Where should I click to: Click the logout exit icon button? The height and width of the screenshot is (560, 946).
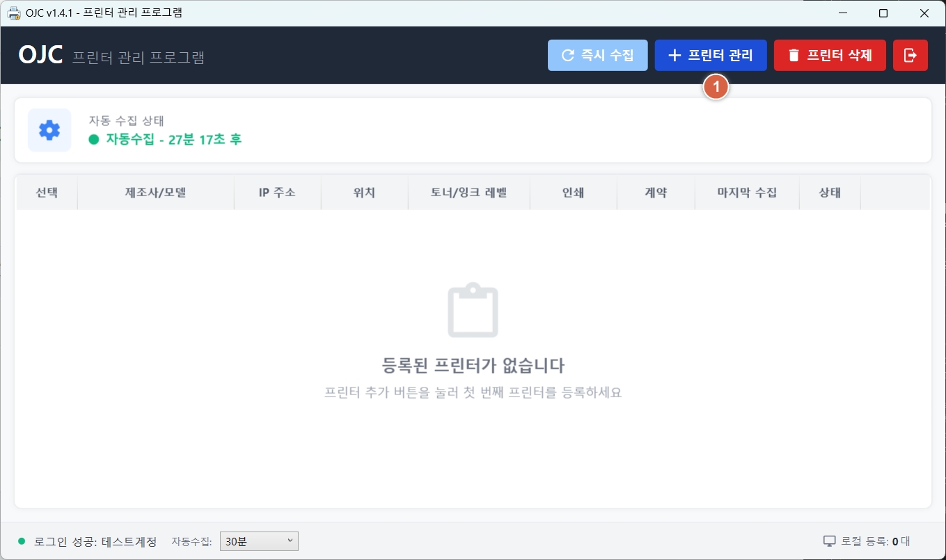pyautogui.click(x=910, y=56)
